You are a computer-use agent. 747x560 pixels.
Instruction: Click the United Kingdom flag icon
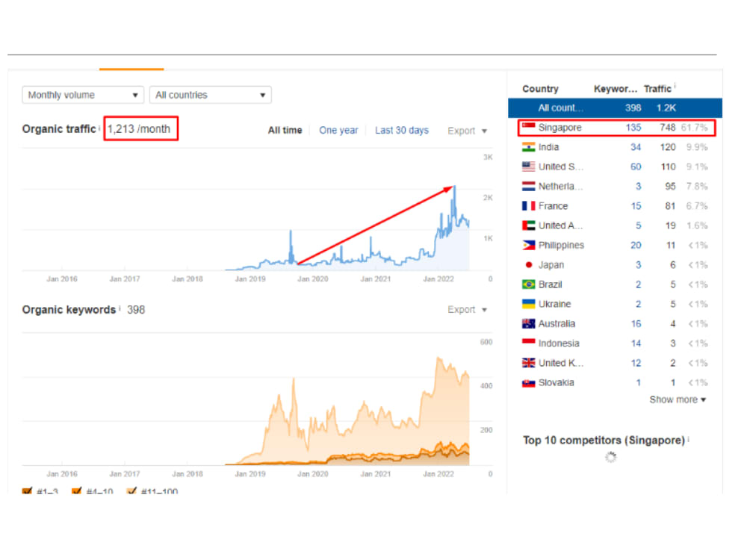click(528, 363)
